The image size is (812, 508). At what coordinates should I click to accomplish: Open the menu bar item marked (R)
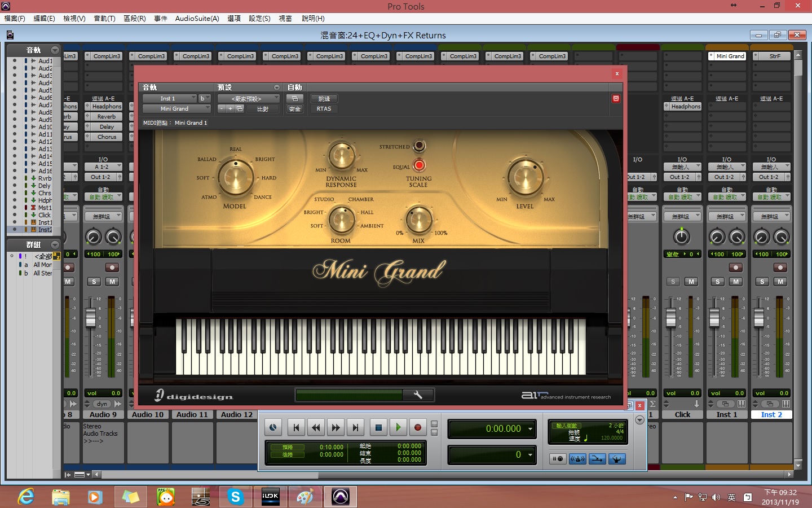click(134, 18)
